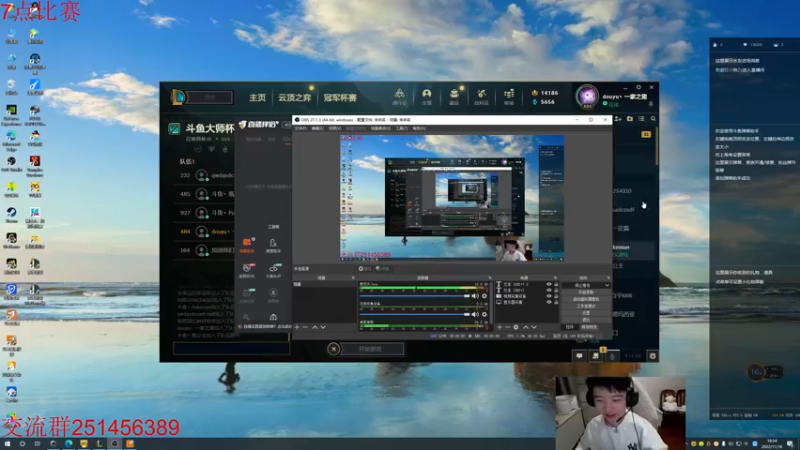
Task: Add a new scene in OBS
Action: pos(297,327)
